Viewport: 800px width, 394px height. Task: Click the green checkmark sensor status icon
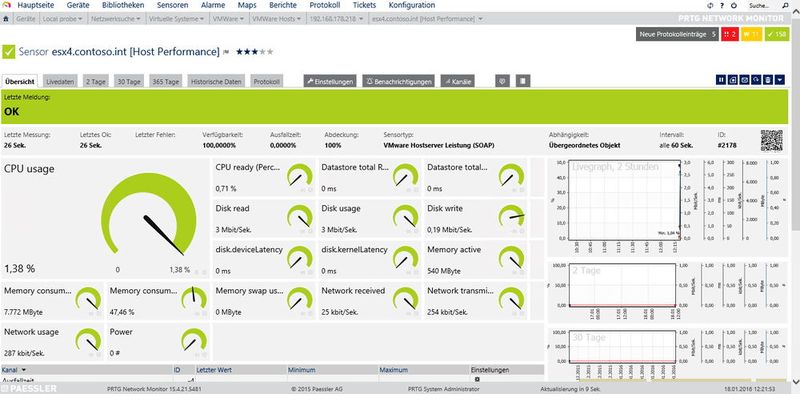9,52
